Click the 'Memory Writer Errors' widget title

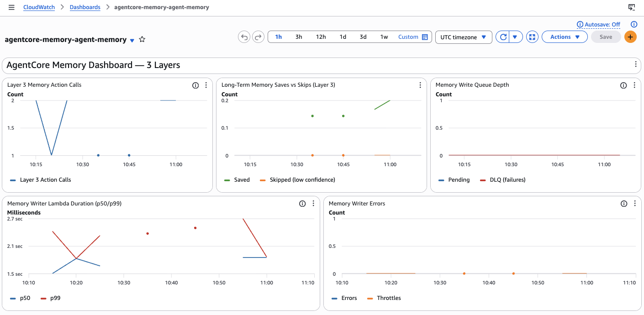click(x=357, y=204)
